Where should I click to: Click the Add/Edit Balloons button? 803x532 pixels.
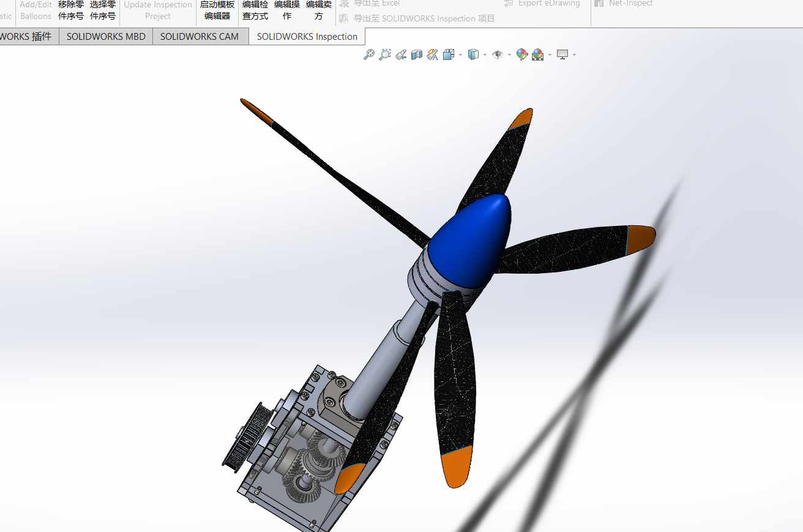[x=35, y=10]
